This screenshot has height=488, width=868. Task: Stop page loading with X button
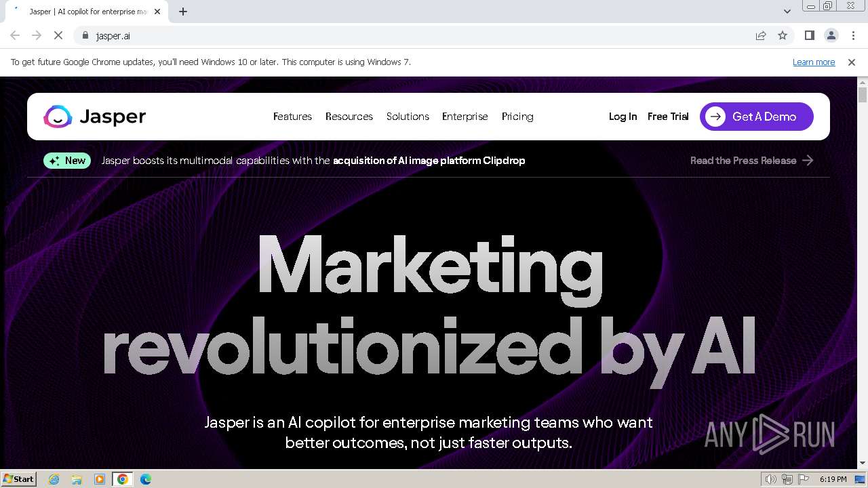click(58, 35)
